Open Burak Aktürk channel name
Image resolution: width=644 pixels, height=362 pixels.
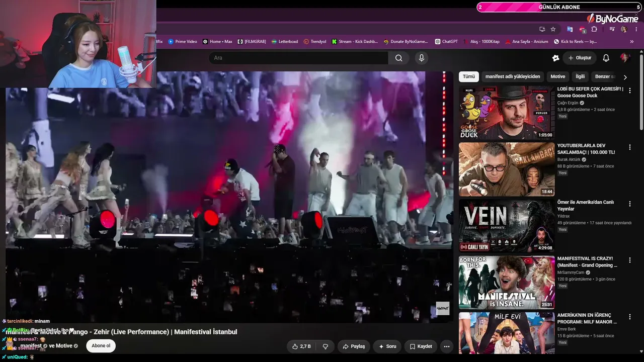click(x=569, y=159)
